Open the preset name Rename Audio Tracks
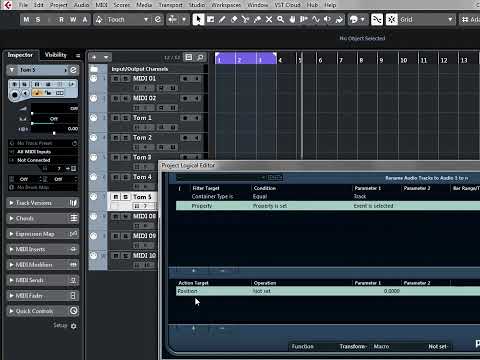Viewport: 480px width, 360px height. pyautogui.click(x=426, y=178)
